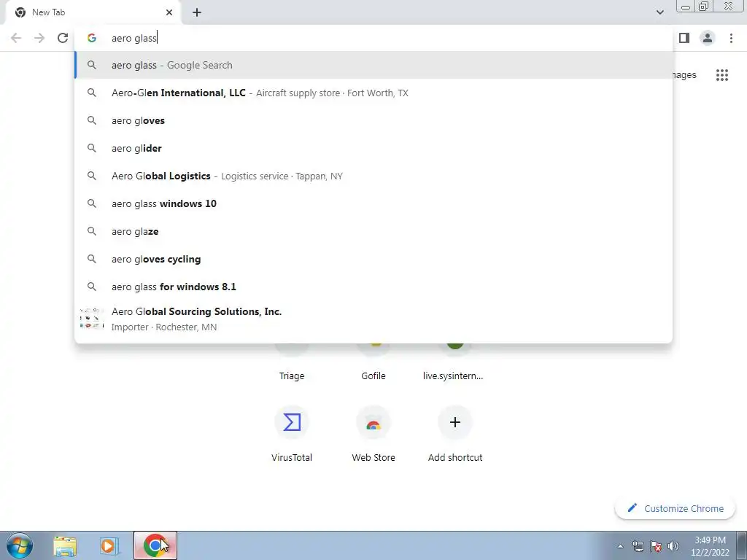Click the volume speaker tray icon
Screen dimensions: 747x560
click(x=673, y=546)
